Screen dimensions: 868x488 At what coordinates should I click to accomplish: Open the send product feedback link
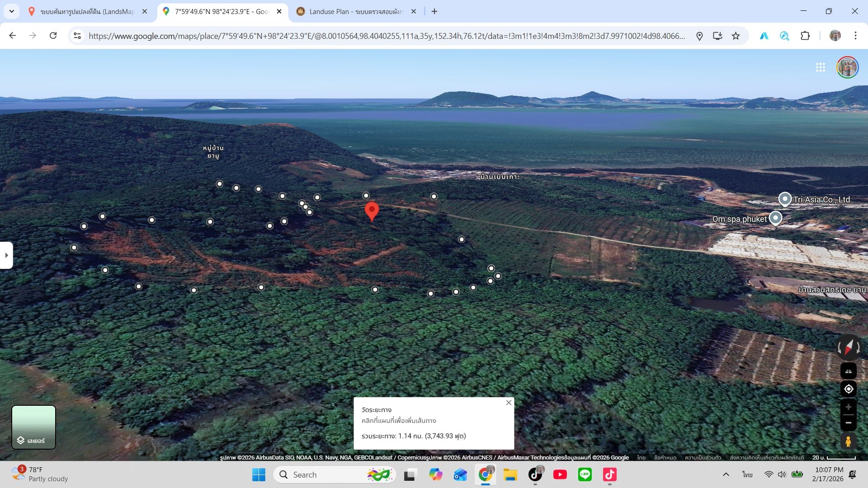767,457
